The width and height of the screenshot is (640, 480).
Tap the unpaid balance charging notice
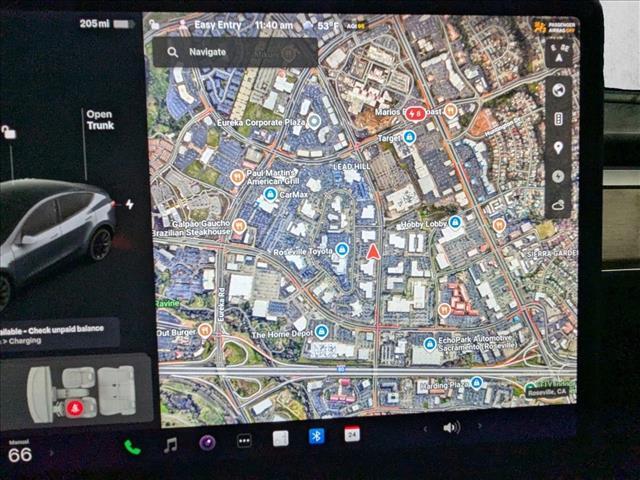[60, 333]
